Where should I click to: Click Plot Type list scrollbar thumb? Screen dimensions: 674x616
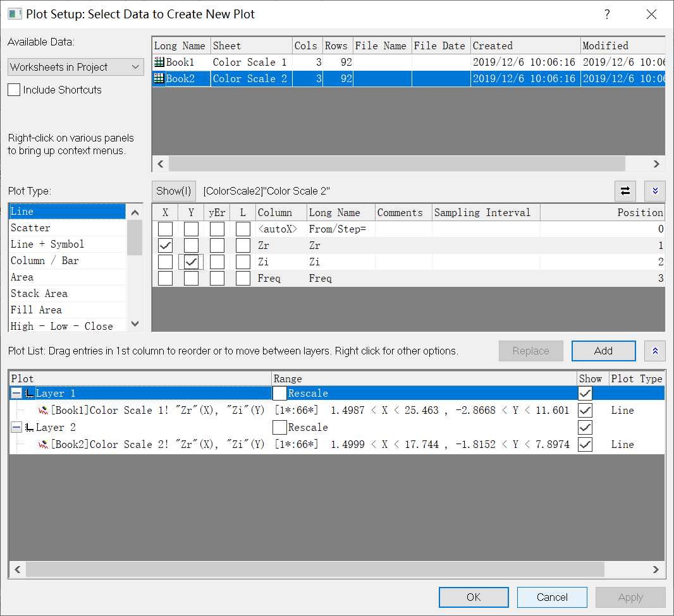click(135, 238)
